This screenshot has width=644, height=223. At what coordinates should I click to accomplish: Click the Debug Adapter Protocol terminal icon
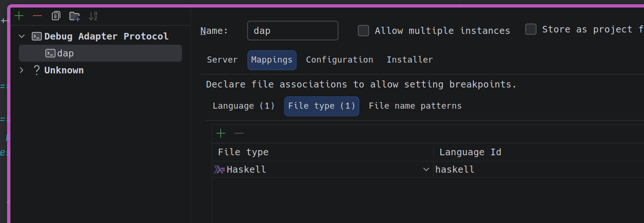click(36, 36)
